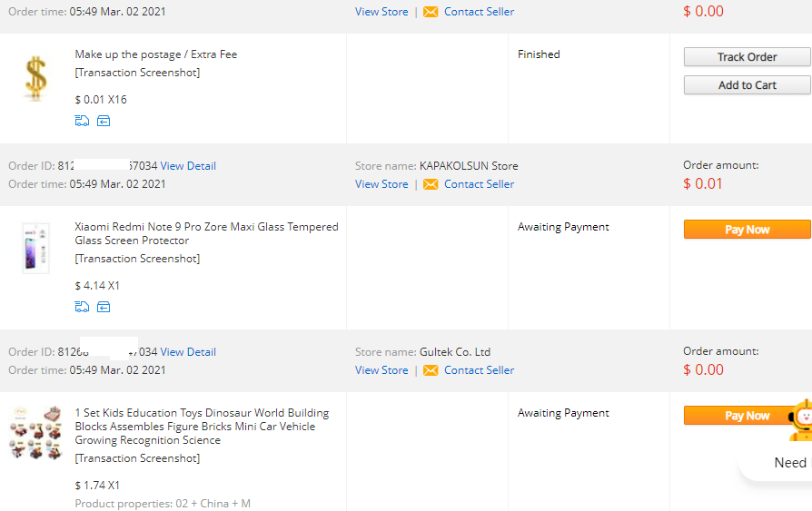Open dinosaur building blocks product thumbnail
Screen dimensions: 812x511
[35, 433]
